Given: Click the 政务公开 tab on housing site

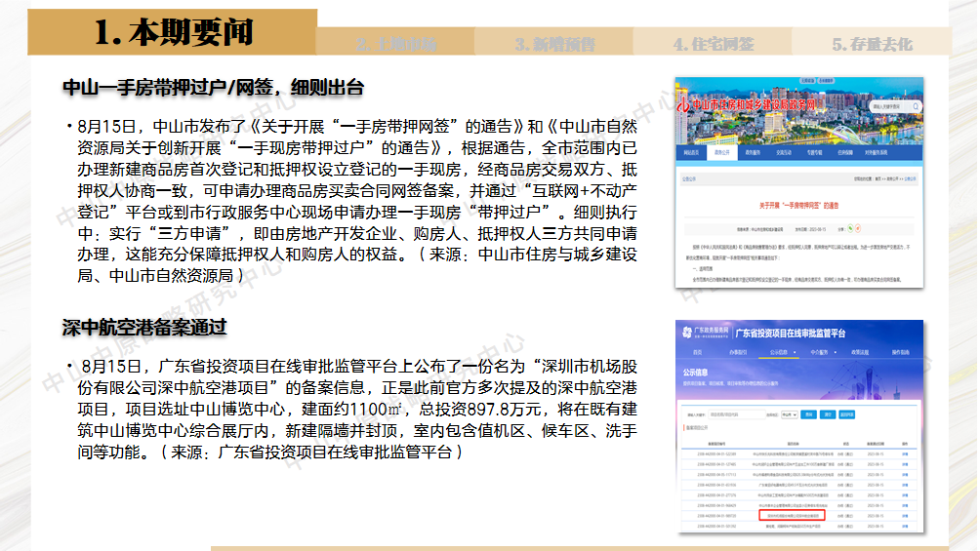Looking at the screenshot, I should (x=722, y=153).
